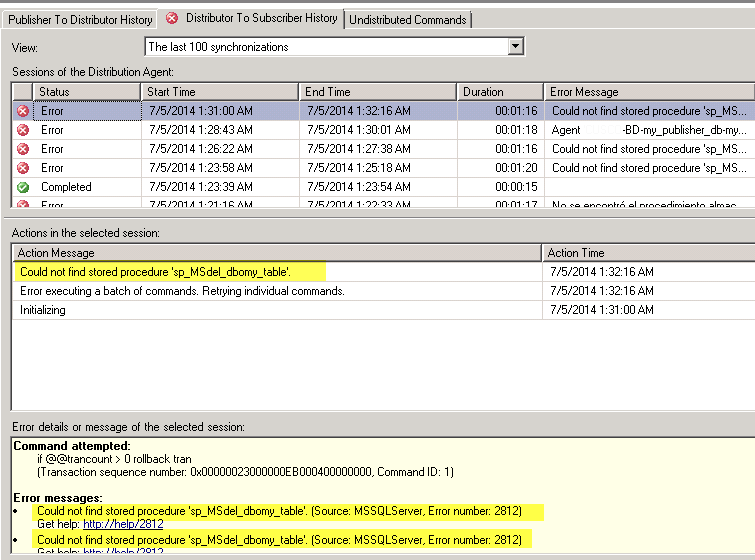755x560 pixels.
Task: Sort sessions by Status column header
Action: pos(87,91)
